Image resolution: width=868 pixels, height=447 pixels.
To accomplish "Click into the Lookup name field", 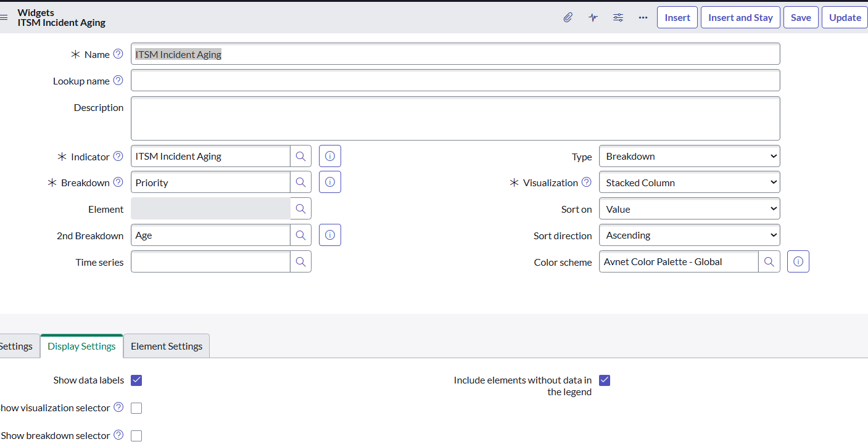I will click(x=455, y=81).
